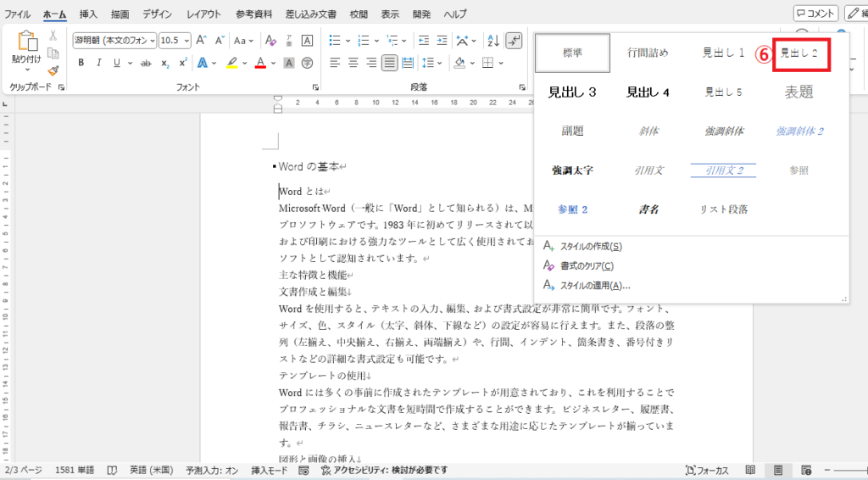Viewport: 868px width, 480px height.
Task: Toggle strikethrough formatting
Action: 146,63
